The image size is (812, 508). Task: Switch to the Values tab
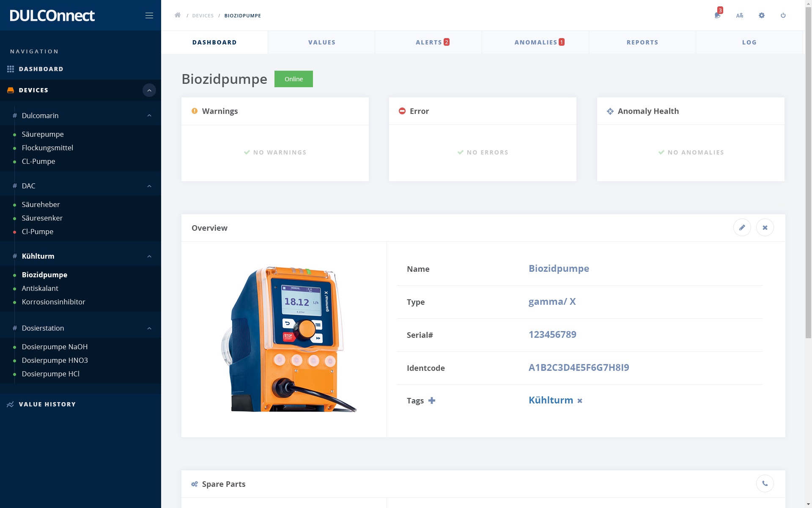coord(321,42)
